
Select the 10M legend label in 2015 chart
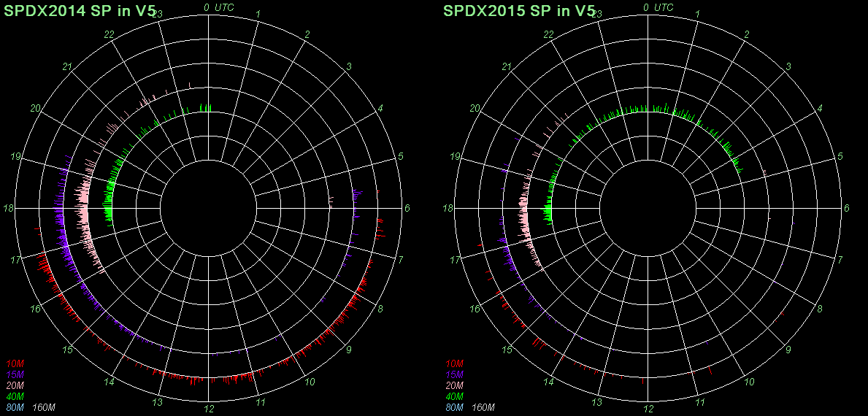453,363
